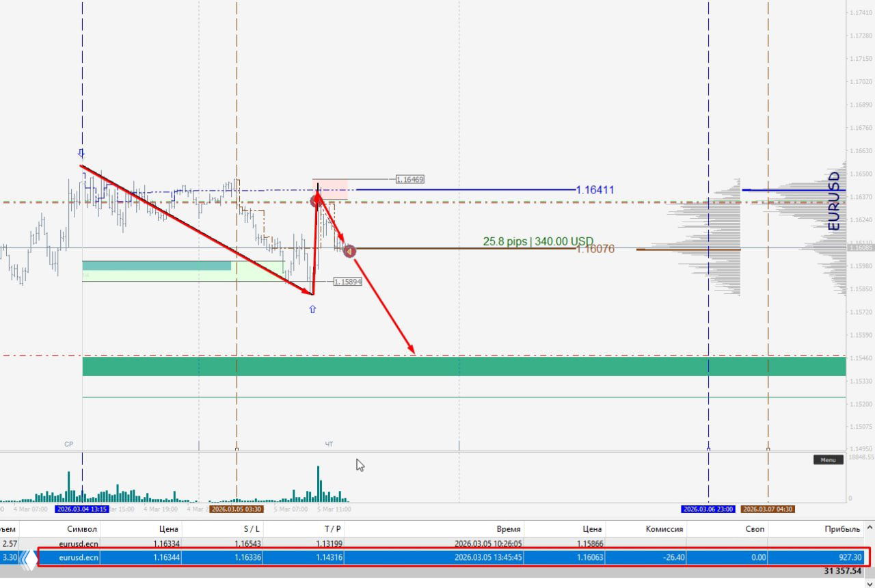Click the 1.15894 price label
The image size is (875, 588).
(x=347, y=282)
